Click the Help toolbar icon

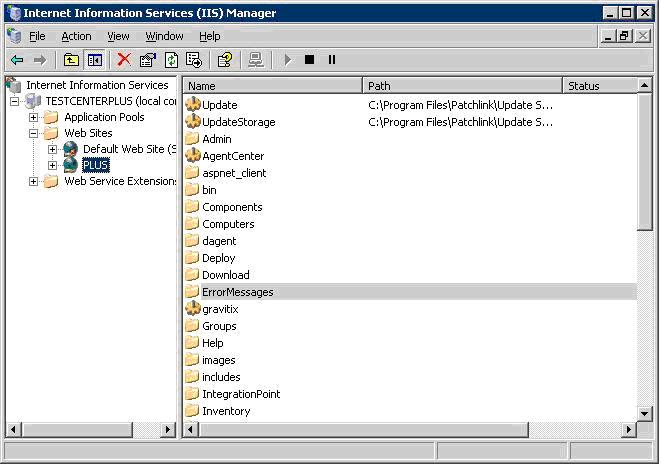(x=225, y=60)
